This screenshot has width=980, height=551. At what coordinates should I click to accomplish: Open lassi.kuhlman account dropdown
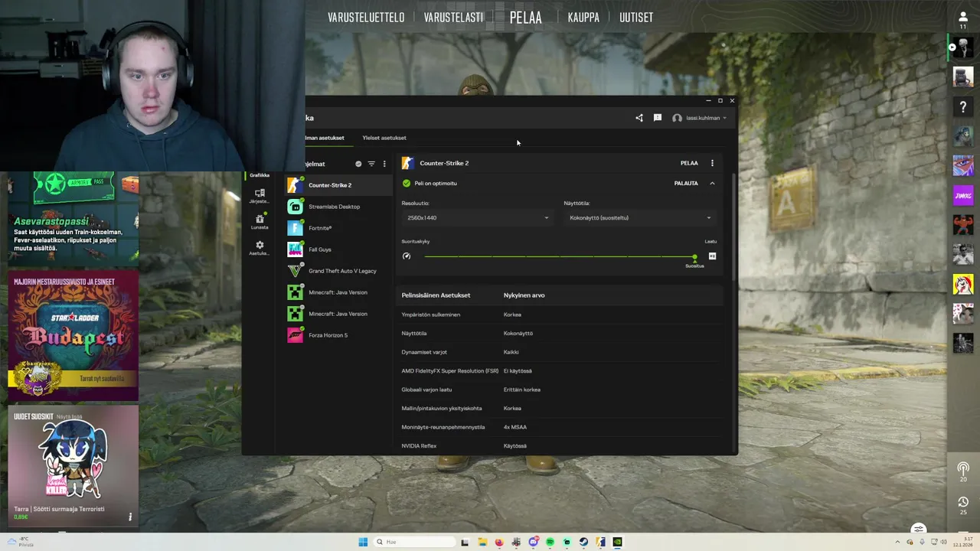[x=700, y=118]
